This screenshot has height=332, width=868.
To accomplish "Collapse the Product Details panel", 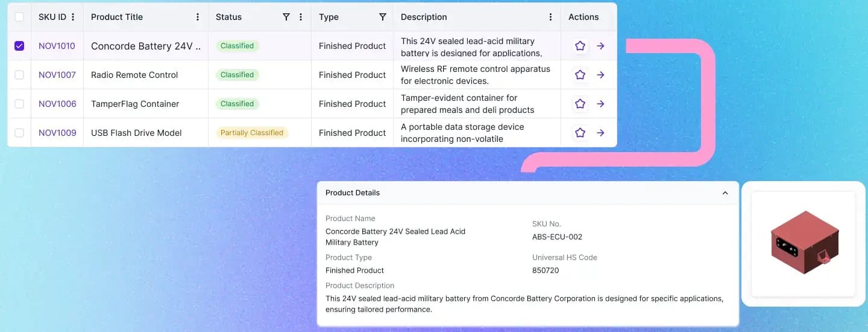I will point(725,193).
